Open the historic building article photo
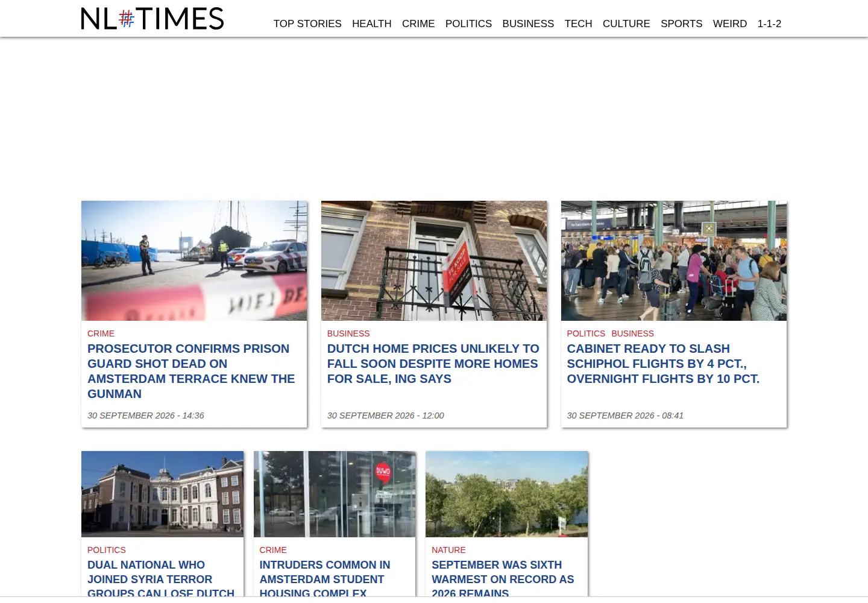Image resolution: width=868 pixels, height=603 pixels. [x=163, y=494]
